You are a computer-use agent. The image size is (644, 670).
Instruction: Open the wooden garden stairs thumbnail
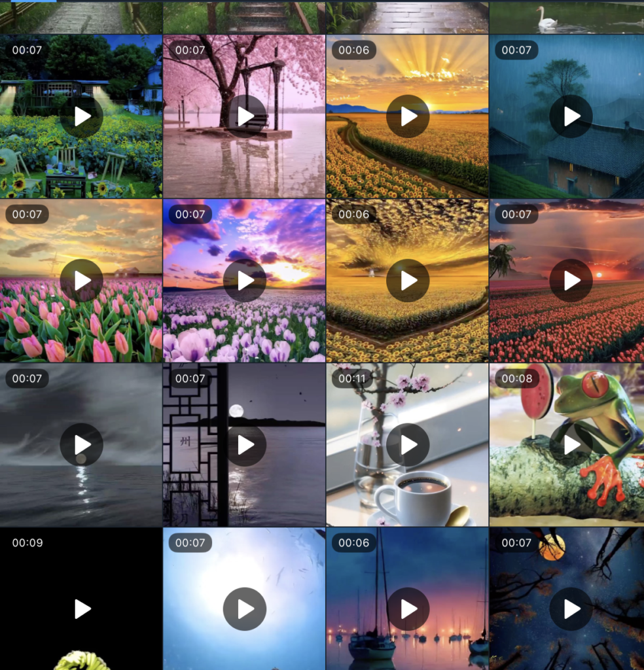click(x=244, y=17)
